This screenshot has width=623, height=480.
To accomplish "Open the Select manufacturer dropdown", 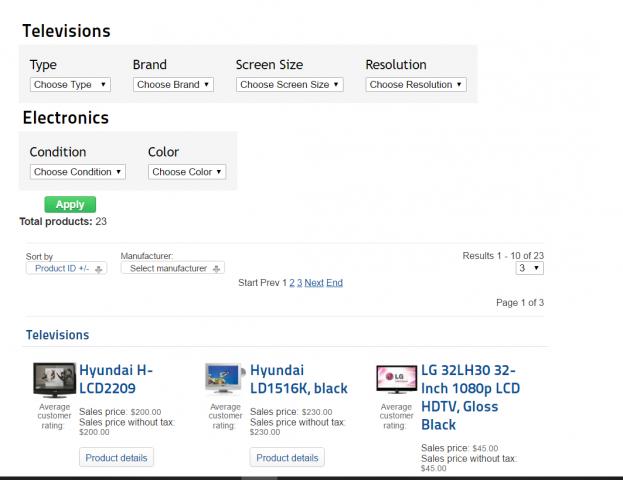I will [173, 268].
